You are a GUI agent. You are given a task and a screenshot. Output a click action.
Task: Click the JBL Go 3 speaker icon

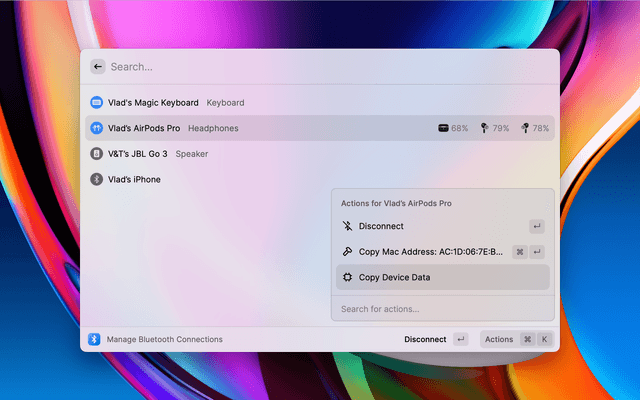[x=97, y=154]
